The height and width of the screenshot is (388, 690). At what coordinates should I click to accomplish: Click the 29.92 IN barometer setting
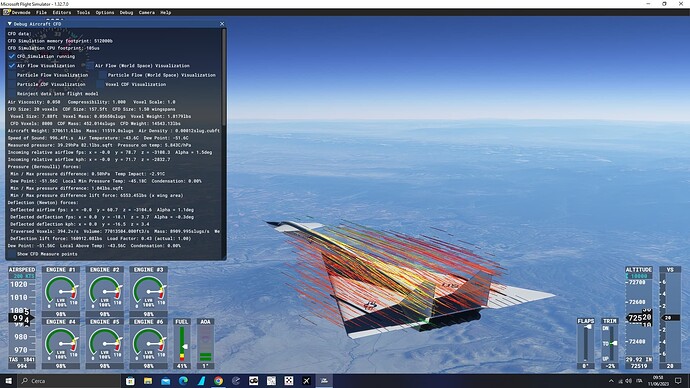pyautogui.click(x=639, y=359)
